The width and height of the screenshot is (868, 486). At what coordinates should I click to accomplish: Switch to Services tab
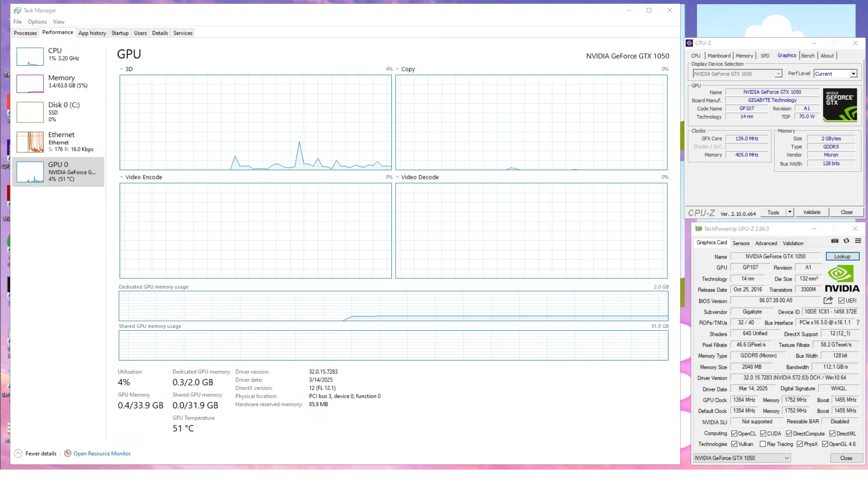point(183,33)
